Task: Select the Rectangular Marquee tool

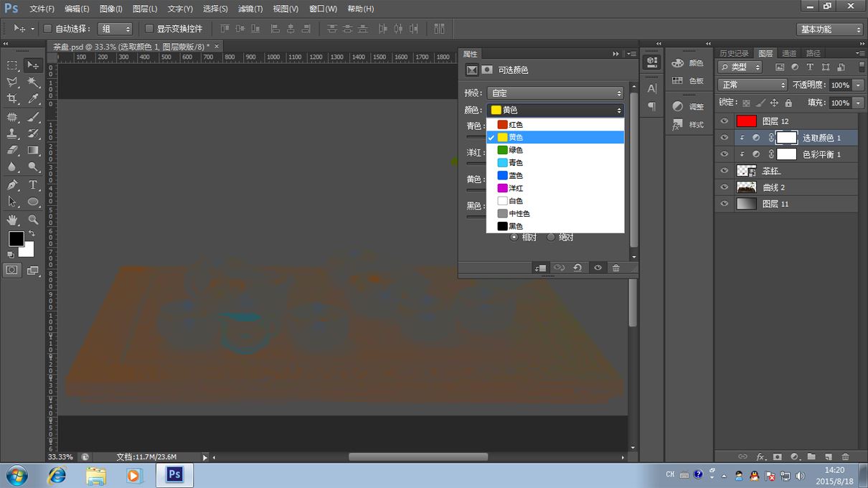Action: tap(12, 65)
